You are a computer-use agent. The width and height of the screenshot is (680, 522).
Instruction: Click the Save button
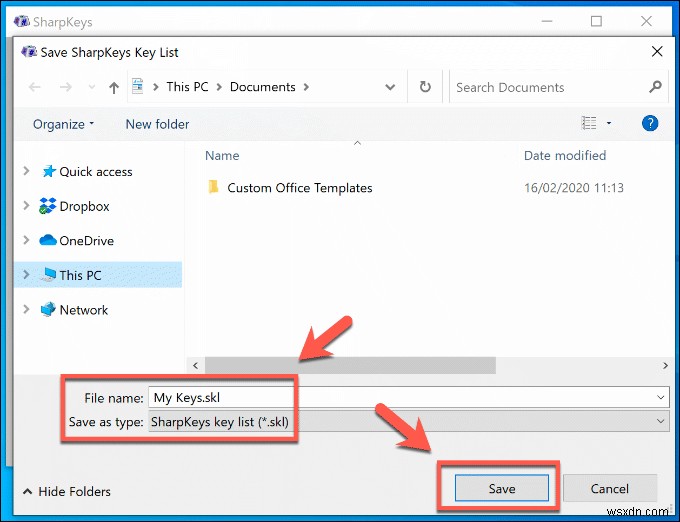coord(502,489)
